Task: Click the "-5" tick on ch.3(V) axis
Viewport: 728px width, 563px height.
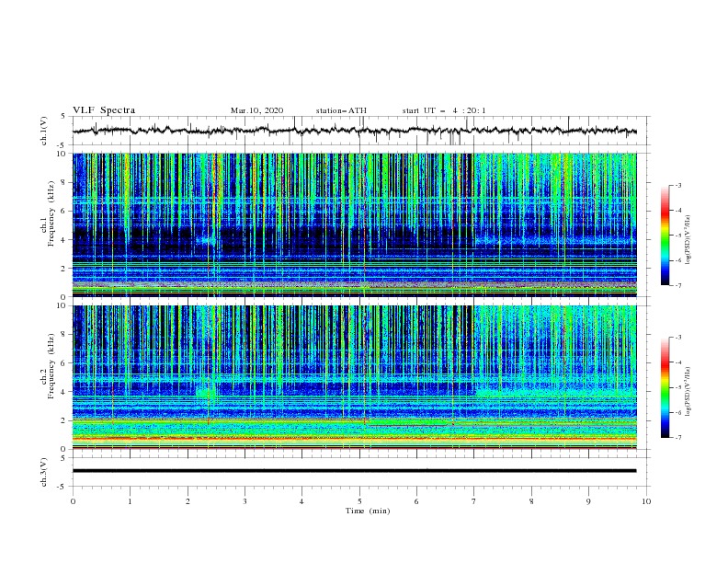Action: 61,487
